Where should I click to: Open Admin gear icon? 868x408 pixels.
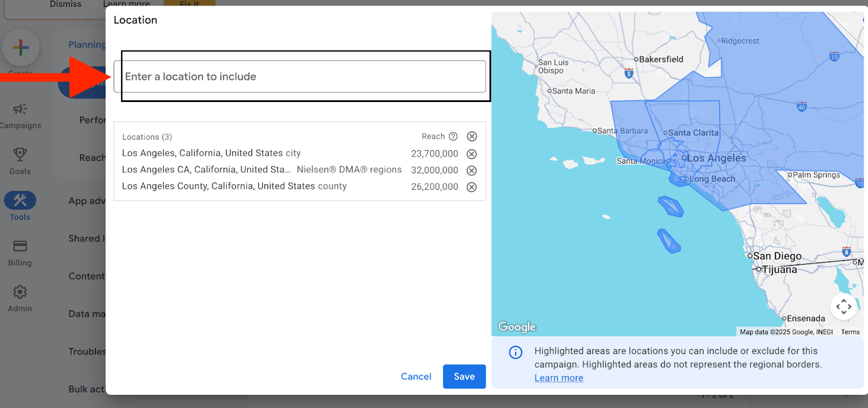[x=20, y=292]
